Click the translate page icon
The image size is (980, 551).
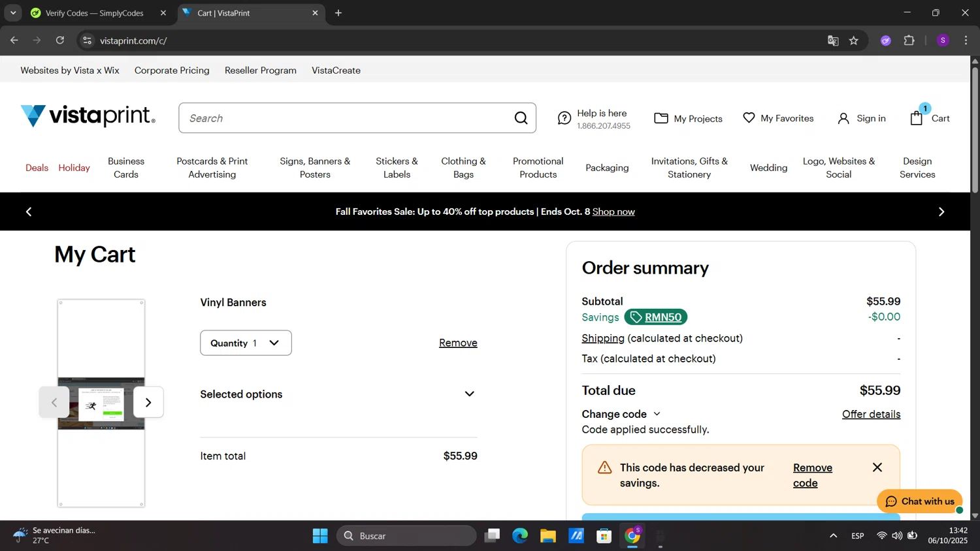point(833,40)
